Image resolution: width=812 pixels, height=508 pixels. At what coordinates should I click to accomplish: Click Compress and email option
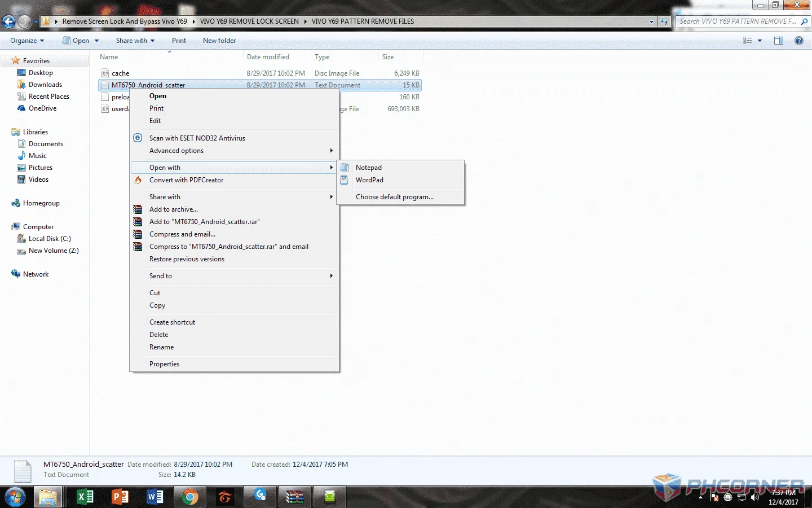point(182,234)
